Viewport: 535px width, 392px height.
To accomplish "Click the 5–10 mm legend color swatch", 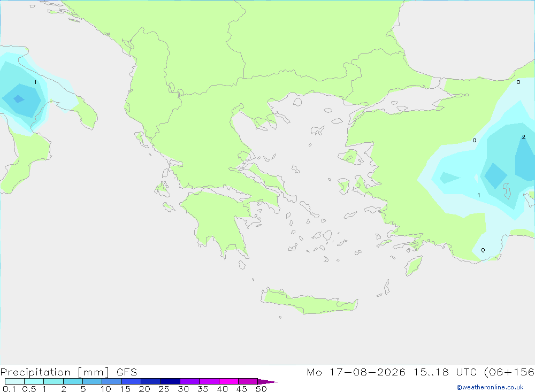I will pos(93,381).
